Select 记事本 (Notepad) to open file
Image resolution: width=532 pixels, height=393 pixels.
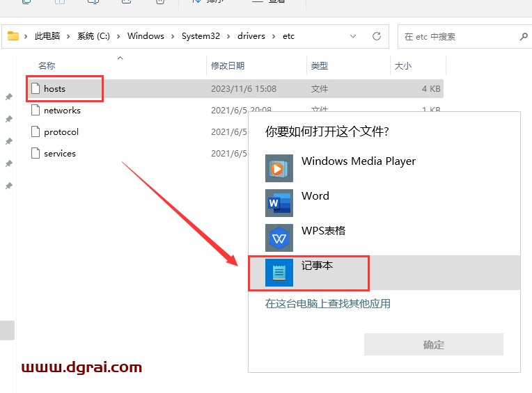click(x=317, y=272)
